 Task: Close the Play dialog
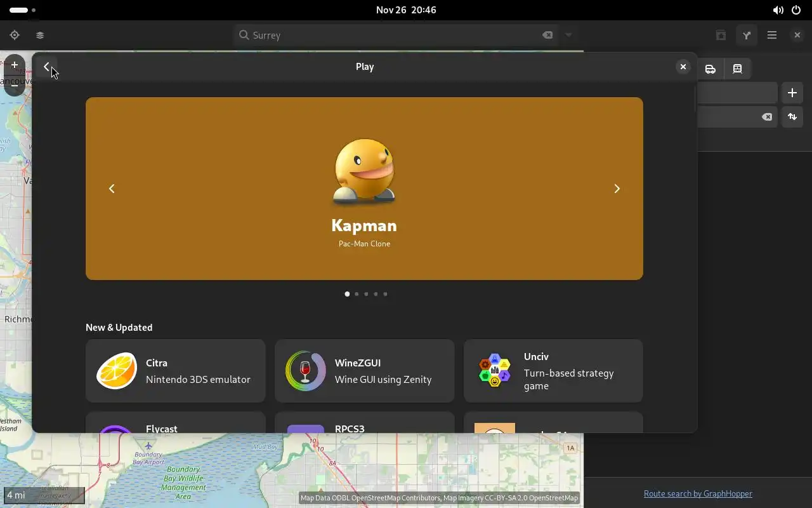[x=683, y=67]
